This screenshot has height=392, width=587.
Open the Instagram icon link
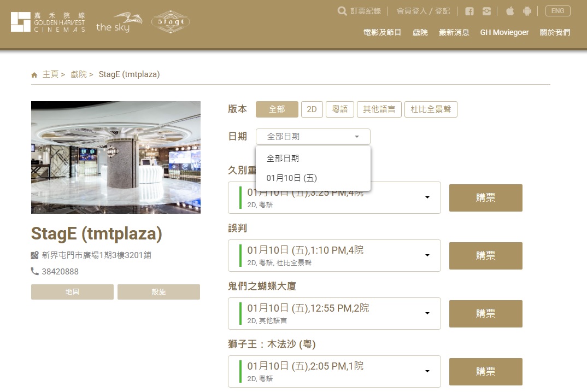click(486, 11)
